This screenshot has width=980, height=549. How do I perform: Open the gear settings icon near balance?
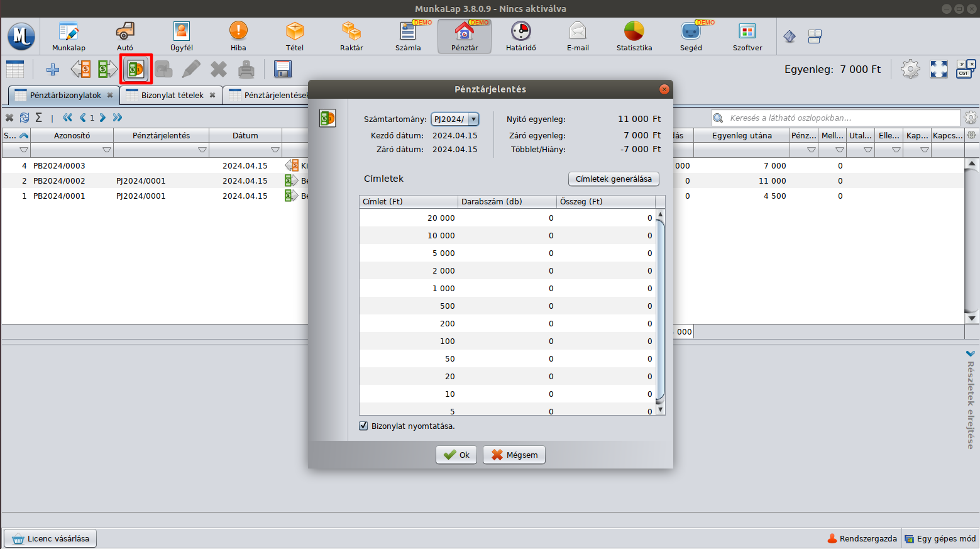(910, 69)
